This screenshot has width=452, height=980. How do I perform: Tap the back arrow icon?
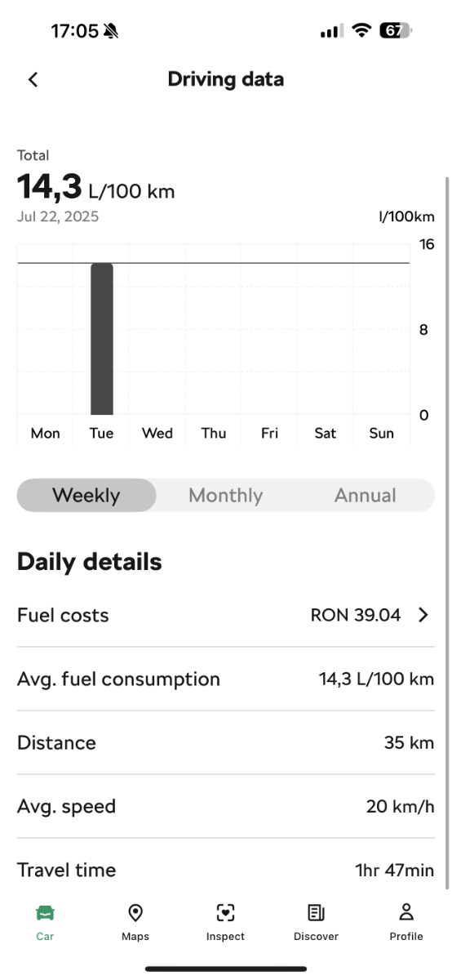tap(33, 79)
